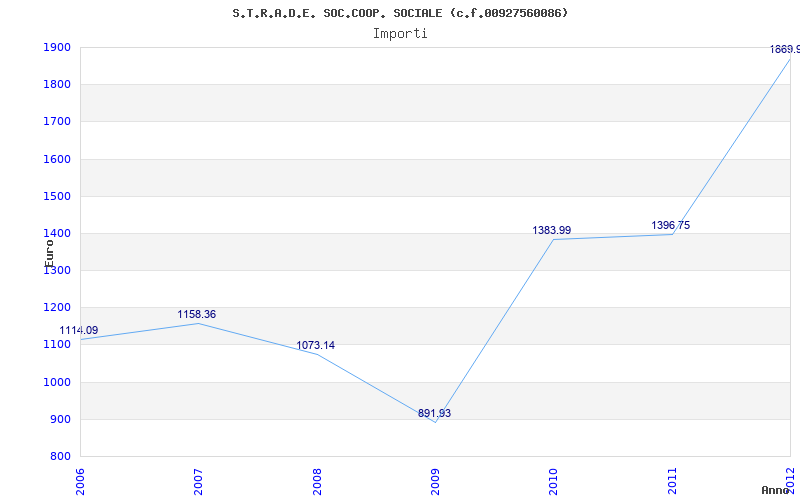The height and width of the screenshot is (500, 800).
Task: Select data label 1073.14
Action: point(315,346)
